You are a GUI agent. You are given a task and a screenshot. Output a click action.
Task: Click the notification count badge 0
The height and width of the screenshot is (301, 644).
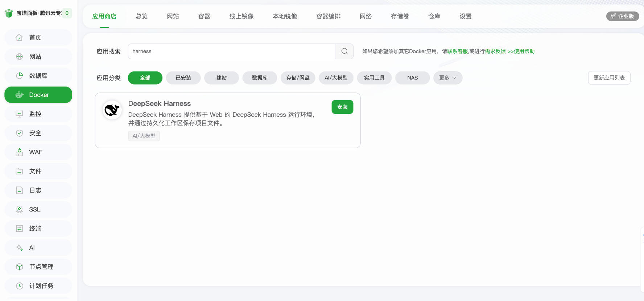pos(67,13)
